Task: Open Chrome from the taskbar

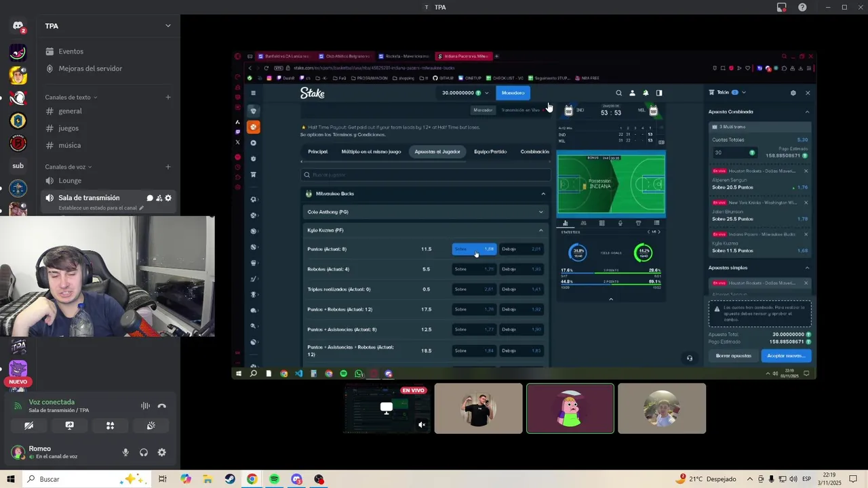Action: pyautogui.click(x=252, y=479)
